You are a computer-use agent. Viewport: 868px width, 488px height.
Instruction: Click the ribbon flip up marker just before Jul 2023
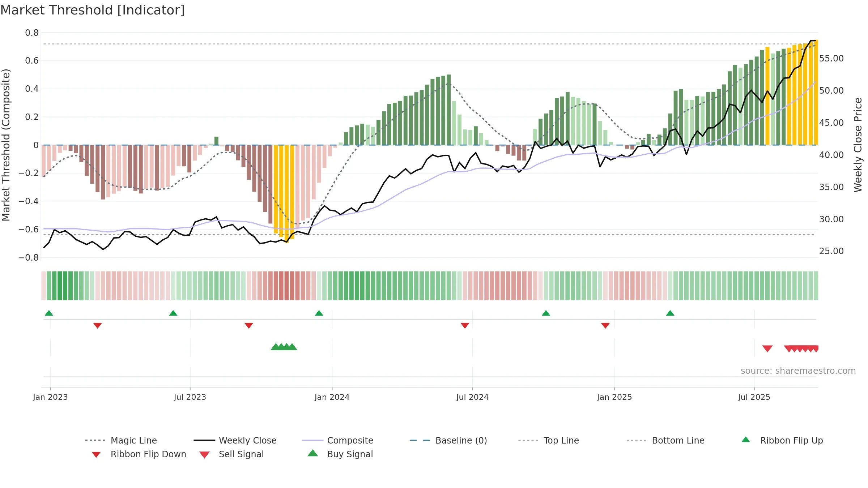pos(173,313)
